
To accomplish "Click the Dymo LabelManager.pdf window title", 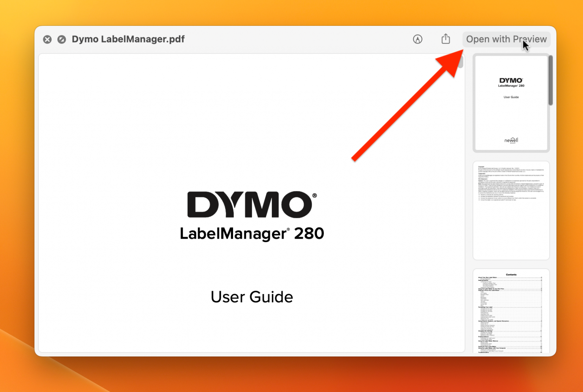I will coord(128,39).
